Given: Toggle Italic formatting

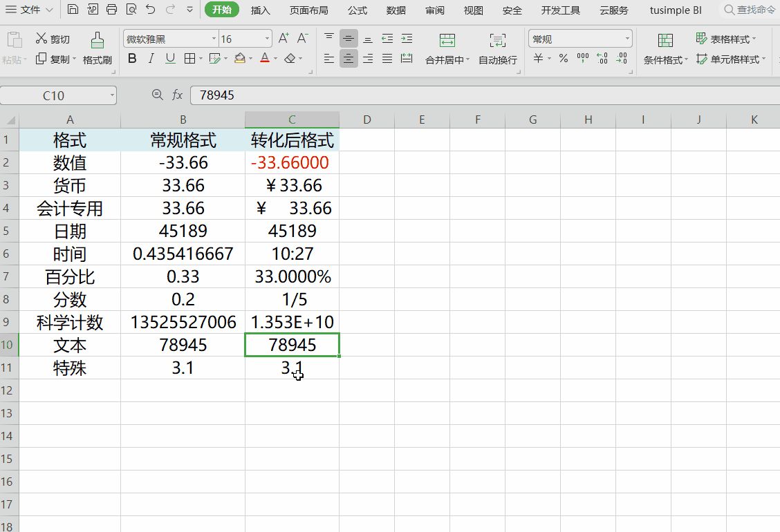Looking at the screenshot, I should (x=151, y=59).
